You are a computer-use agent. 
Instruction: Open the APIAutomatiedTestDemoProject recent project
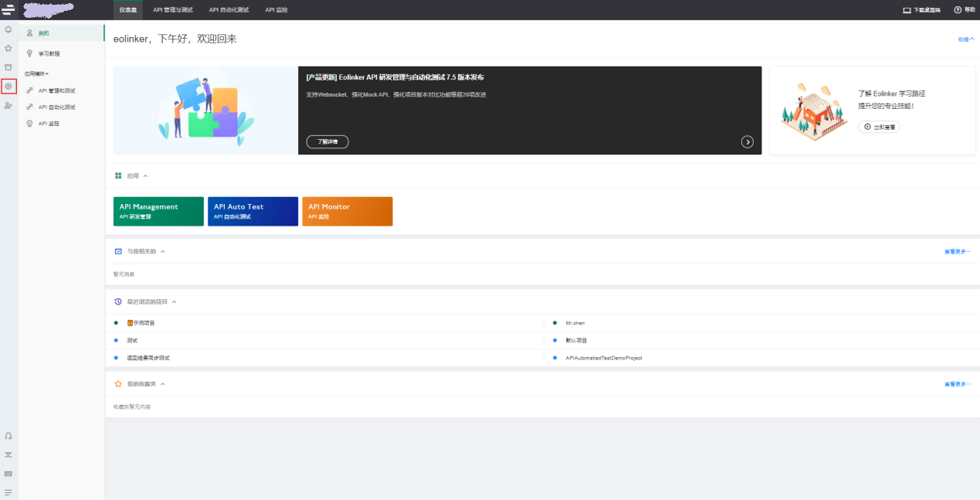pos(604,358)
